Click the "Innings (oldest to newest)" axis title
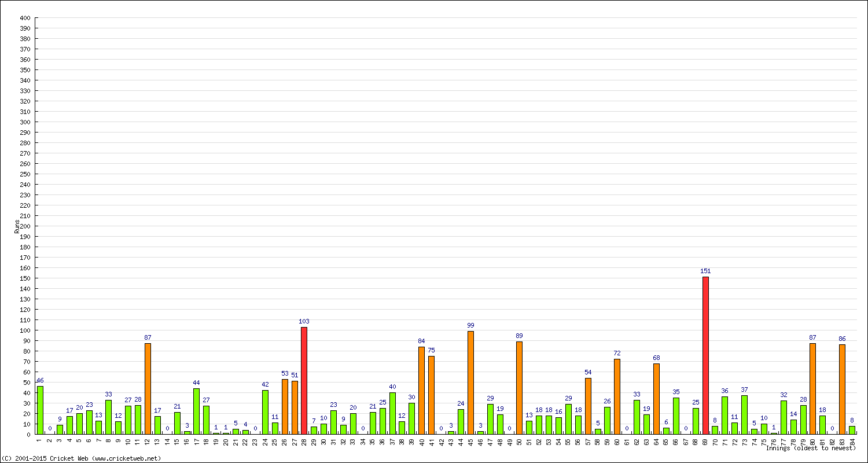Screen dimensions: 868x463 811,448
